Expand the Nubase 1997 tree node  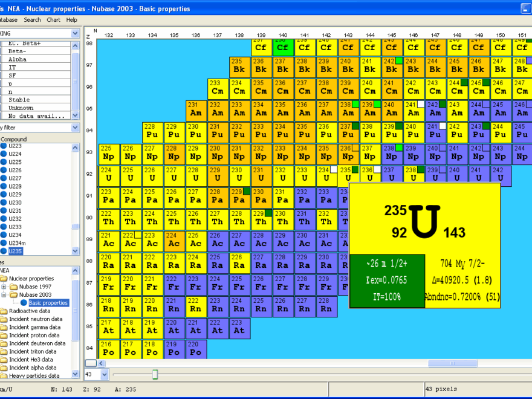4,287
